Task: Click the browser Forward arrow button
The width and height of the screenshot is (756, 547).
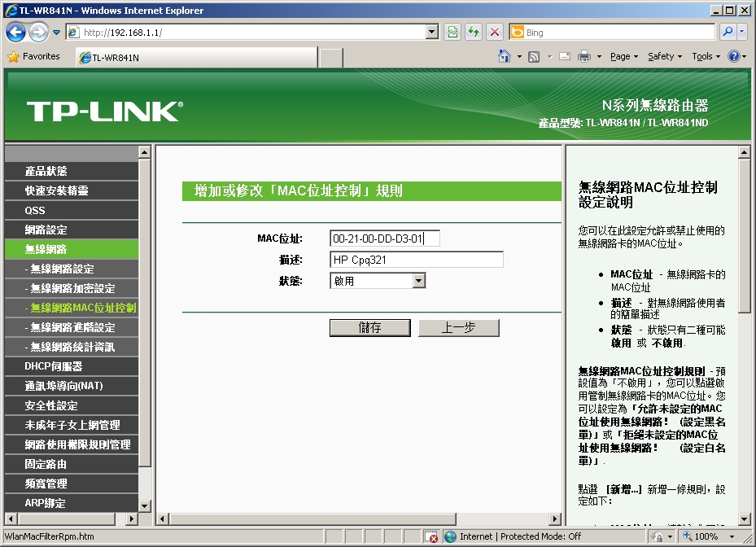Action: click(38, 33)
